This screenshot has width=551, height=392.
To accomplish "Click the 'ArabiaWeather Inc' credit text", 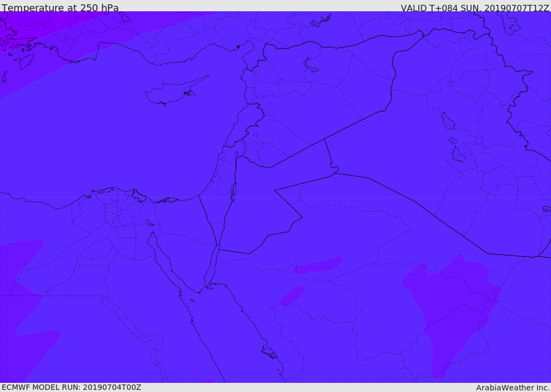I will [x=513, y=388].
